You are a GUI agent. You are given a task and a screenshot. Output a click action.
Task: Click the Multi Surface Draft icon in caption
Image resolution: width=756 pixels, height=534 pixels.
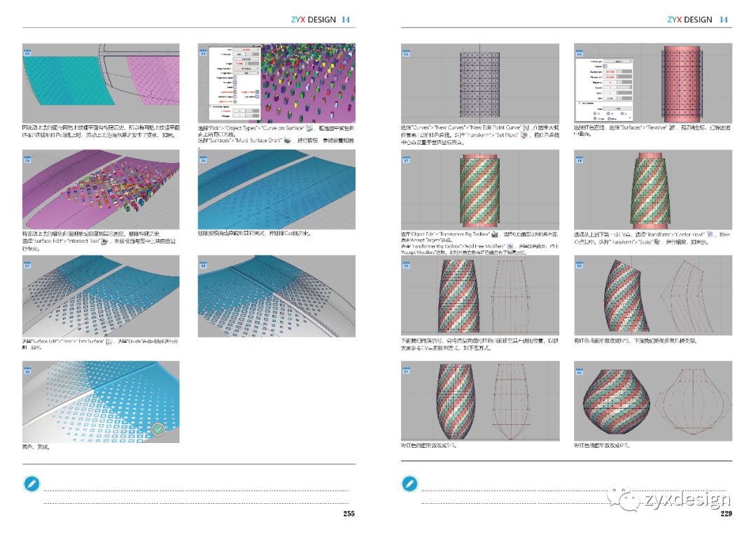[288, 140]
